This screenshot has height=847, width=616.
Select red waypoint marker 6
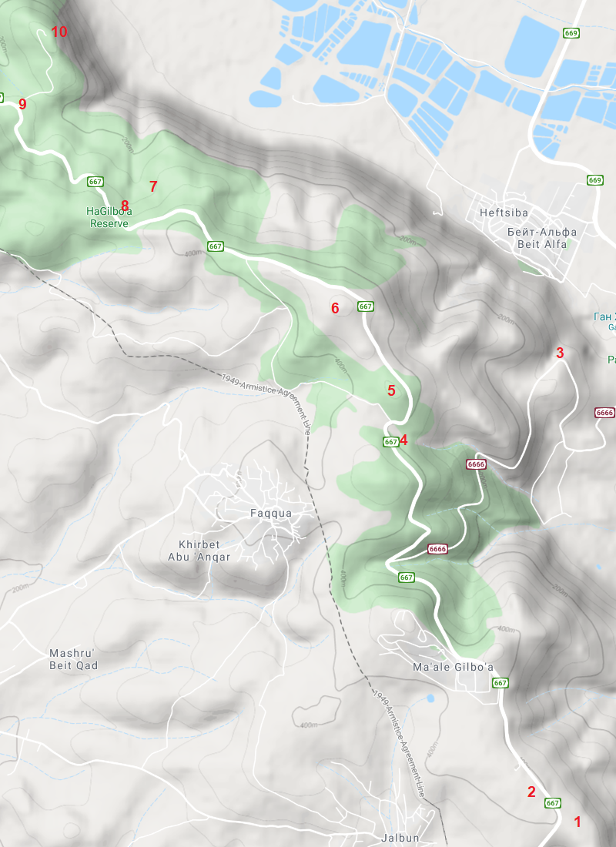click(335, 308)
